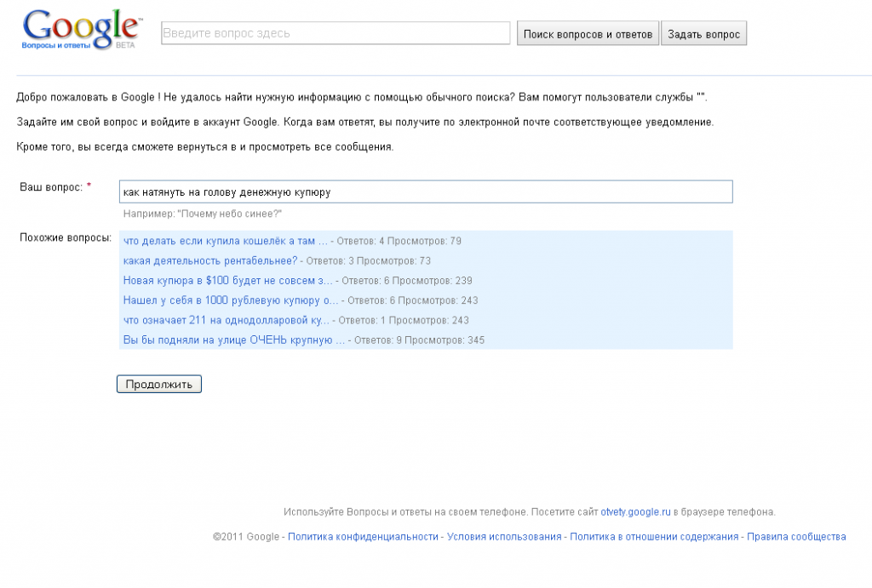The image size is (872, 588).
Task: Open Условия использования link
Action: pyautogui.click(x=504, y=537)
